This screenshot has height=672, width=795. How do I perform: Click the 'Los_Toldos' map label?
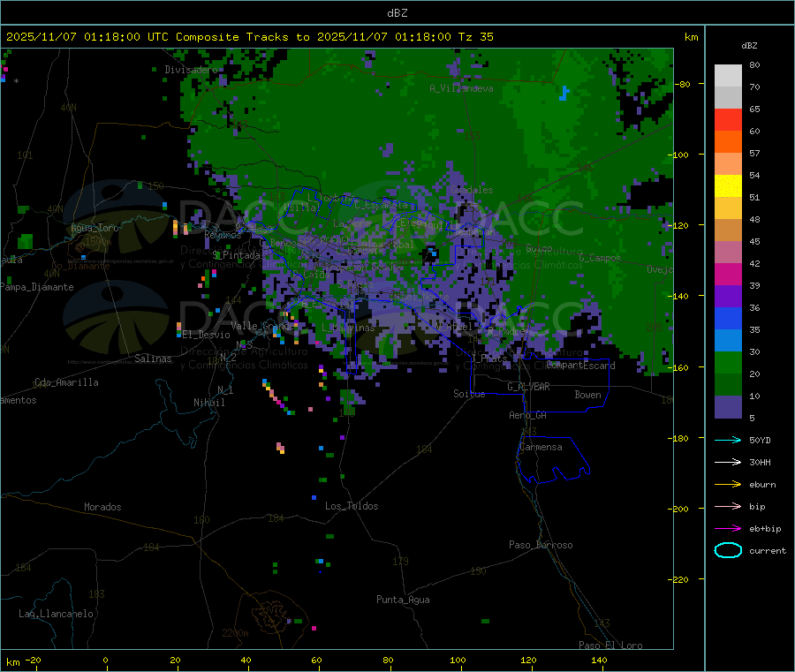[352, 506]
